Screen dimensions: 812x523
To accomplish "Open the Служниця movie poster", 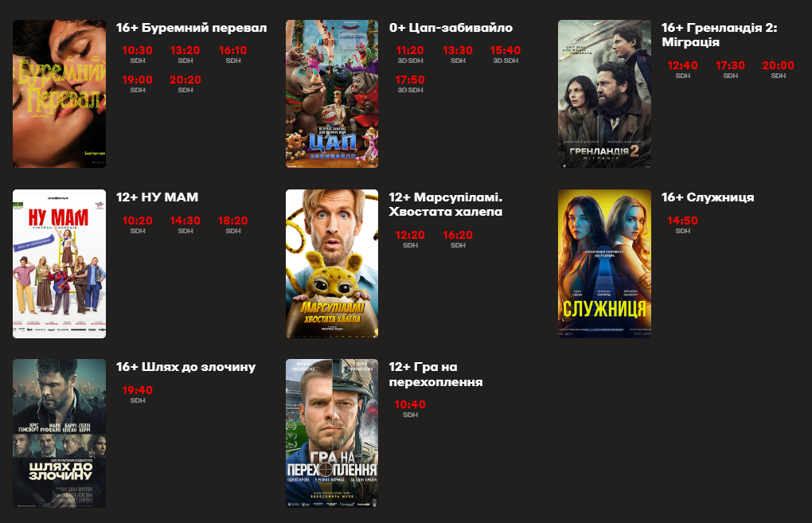I will (604, 263).
